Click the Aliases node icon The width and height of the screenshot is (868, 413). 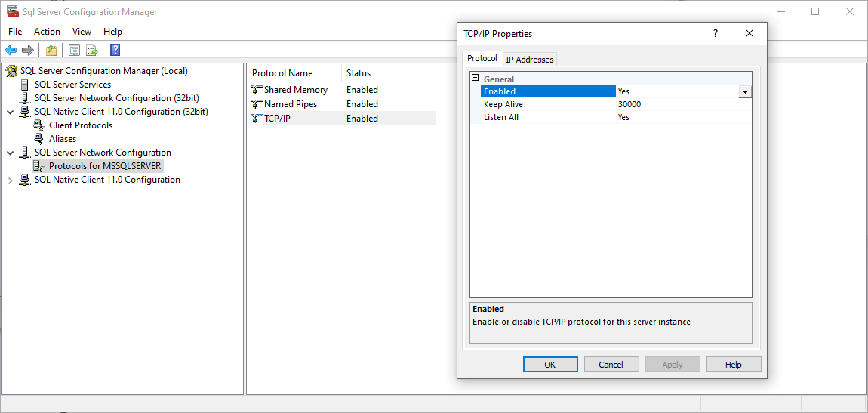point(39,139)
